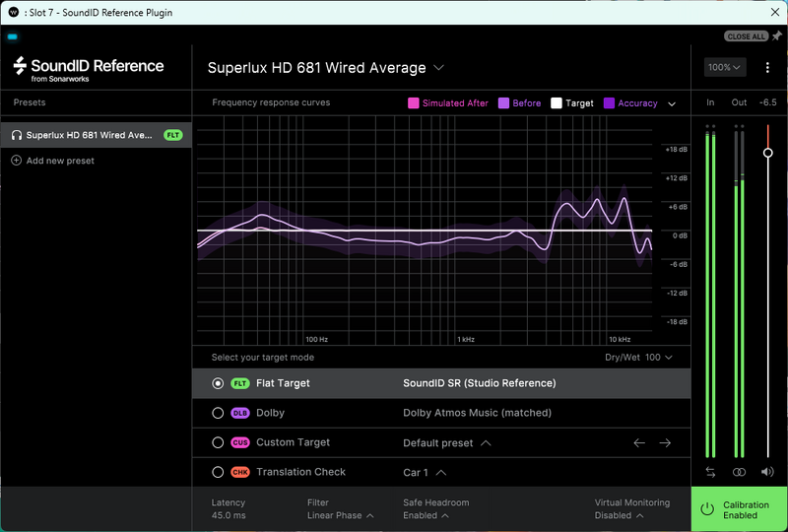
Task: Toggle the mono linked-circles icon
Action: (739, 472)
